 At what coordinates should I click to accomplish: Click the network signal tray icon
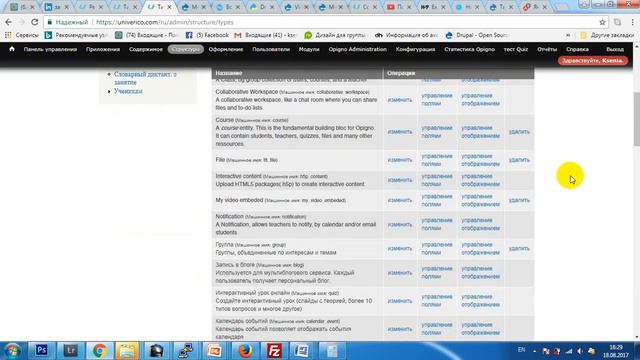point(569,351)
